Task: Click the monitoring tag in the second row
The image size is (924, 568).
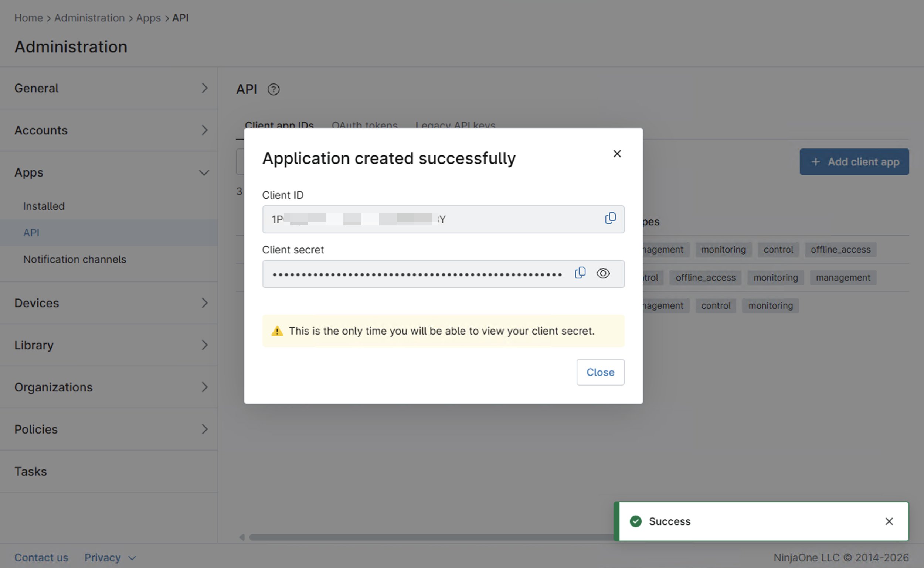Action: tap(775, 278)
